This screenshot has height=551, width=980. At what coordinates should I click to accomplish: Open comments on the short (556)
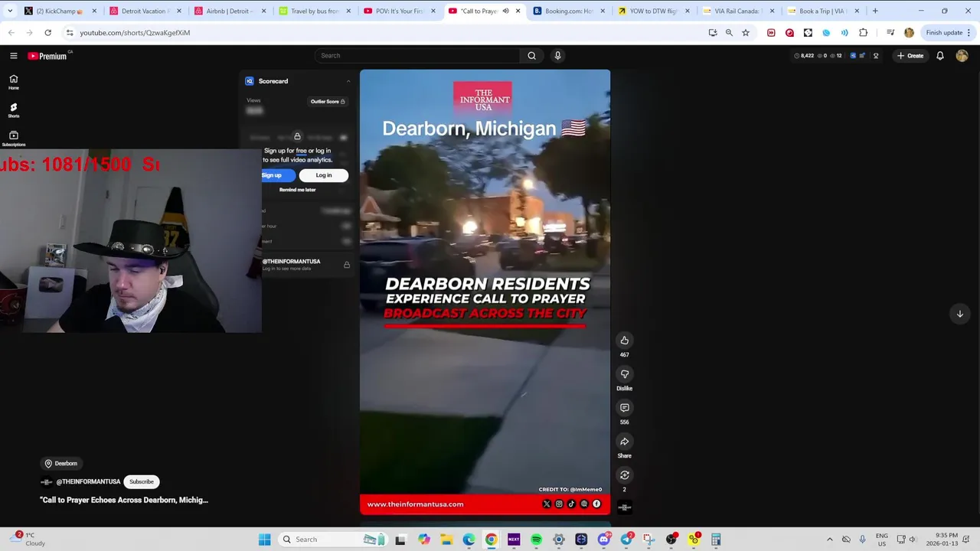click(x=624, y=408)
